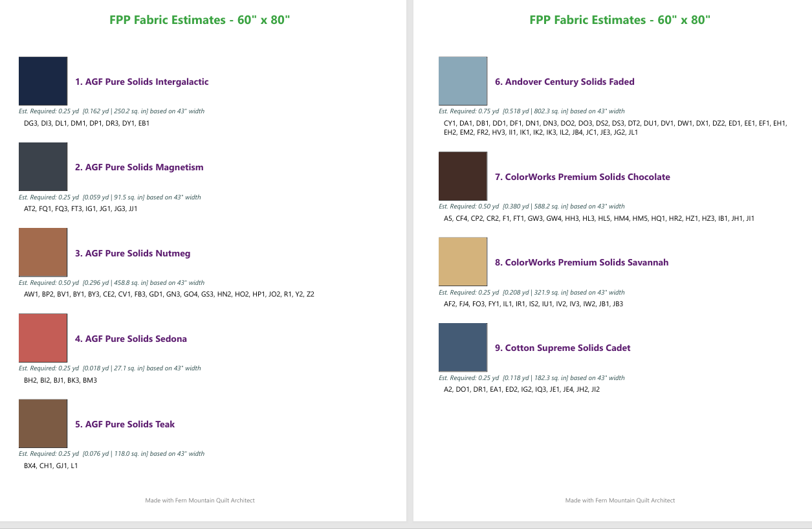Click the Chocolate dark brown fabric swatch
812x529 pixels.
pos(463,176)
